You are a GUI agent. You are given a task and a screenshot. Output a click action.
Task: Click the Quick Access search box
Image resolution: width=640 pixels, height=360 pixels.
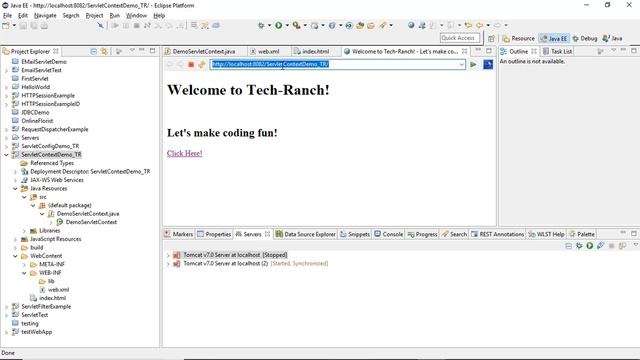point(460,38)
